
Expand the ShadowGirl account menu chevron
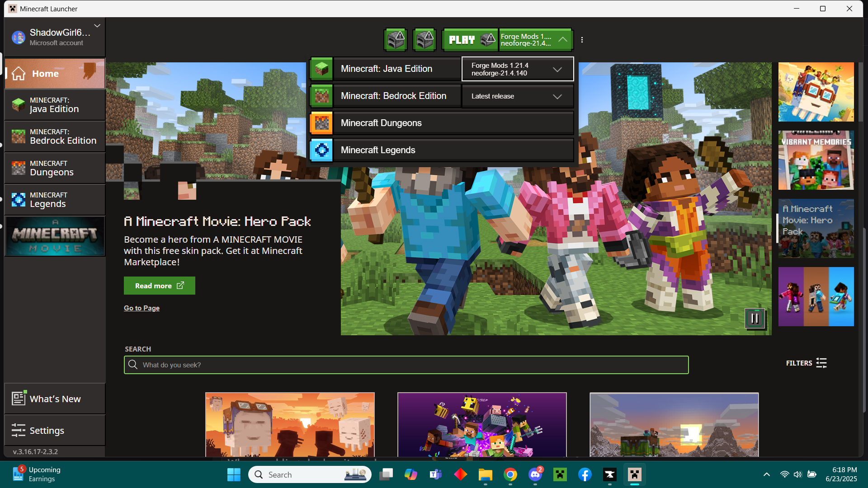[97, 26]
